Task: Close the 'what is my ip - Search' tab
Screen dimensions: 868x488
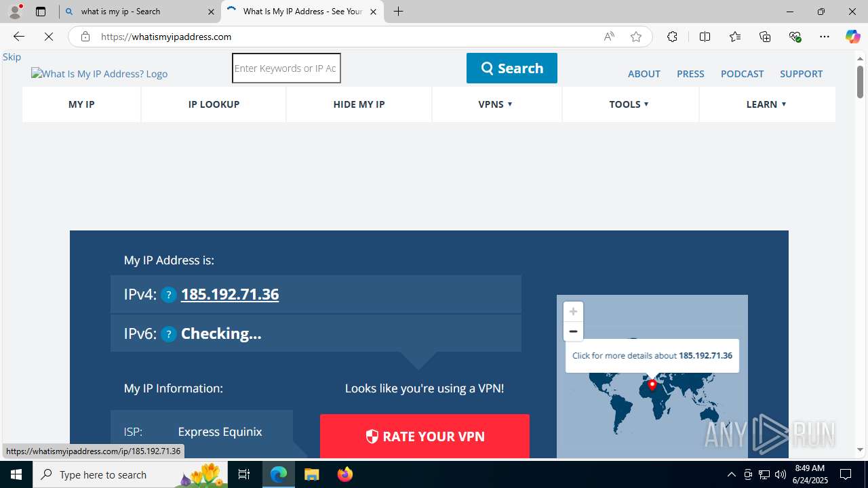Action: click(x=211, y=12)
